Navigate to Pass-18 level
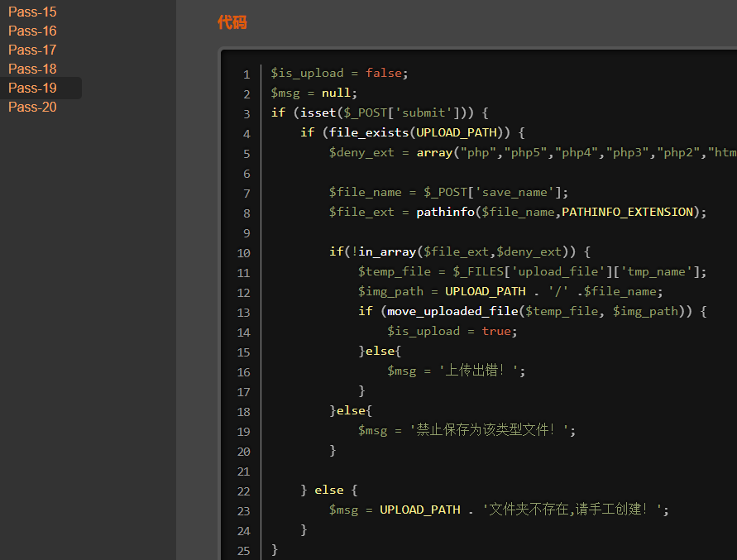Screen dimensions: 737x560 (32, 69)
